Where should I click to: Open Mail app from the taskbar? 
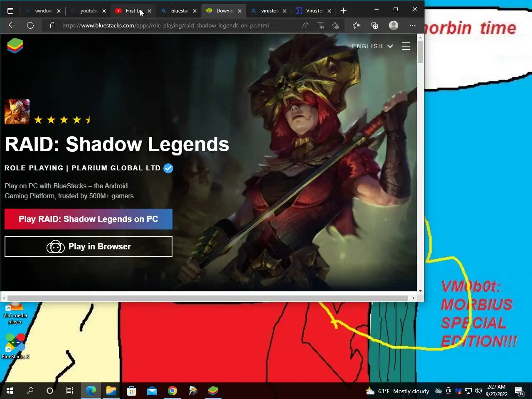(x=152, y=391)
